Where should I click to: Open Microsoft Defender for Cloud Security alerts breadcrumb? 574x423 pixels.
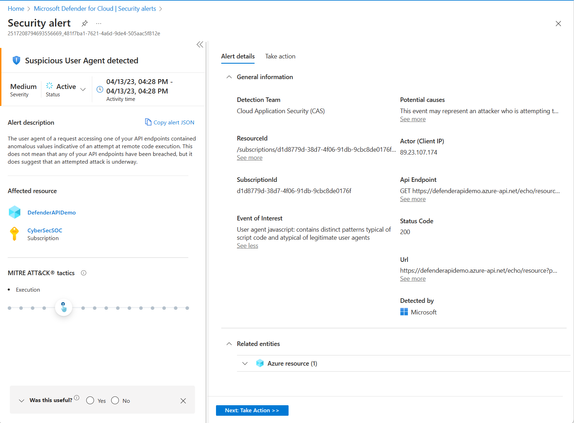tap(95, 8)
